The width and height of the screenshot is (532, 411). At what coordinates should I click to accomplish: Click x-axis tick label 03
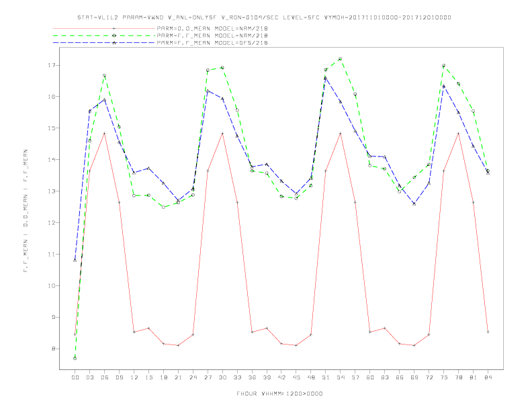90,377
